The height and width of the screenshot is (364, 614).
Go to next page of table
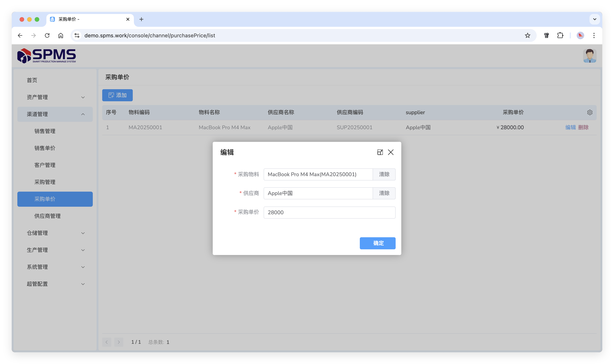[119, 342]
